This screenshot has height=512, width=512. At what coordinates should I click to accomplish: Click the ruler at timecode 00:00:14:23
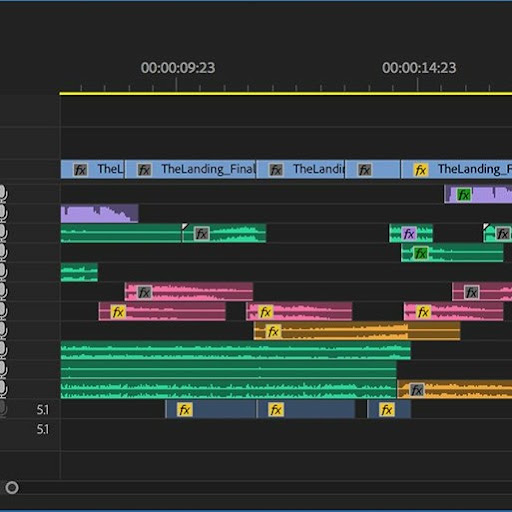tap(418, 85)
